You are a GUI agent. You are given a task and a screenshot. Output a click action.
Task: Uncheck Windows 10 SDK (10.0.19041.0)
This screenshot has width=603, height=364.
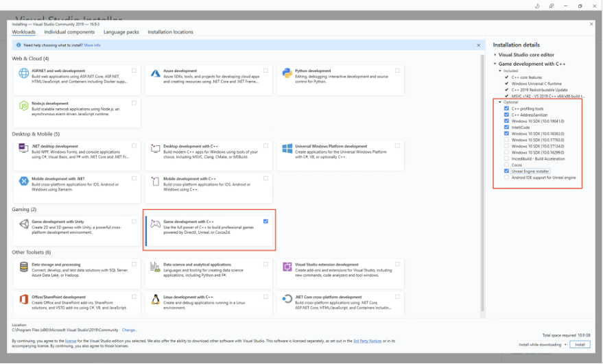click(x=506, y=121)
